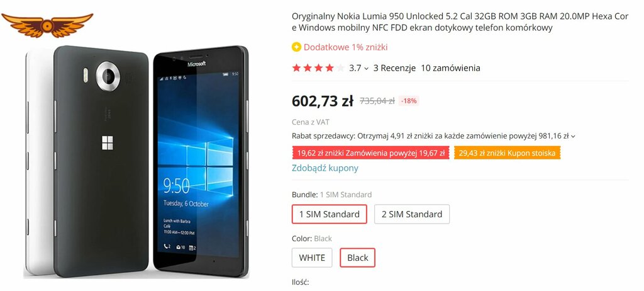This screenshot has width=644, height=291.
Task: Expand the Rabat sprzedawcy discount details arrow
Action: pos(573,136)
